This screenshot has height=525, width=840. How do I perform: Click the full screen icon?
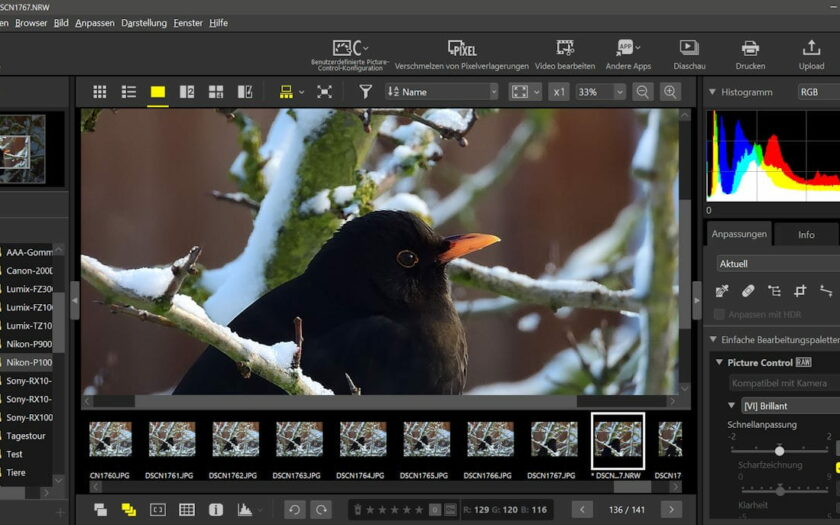(x=324, y=92)
